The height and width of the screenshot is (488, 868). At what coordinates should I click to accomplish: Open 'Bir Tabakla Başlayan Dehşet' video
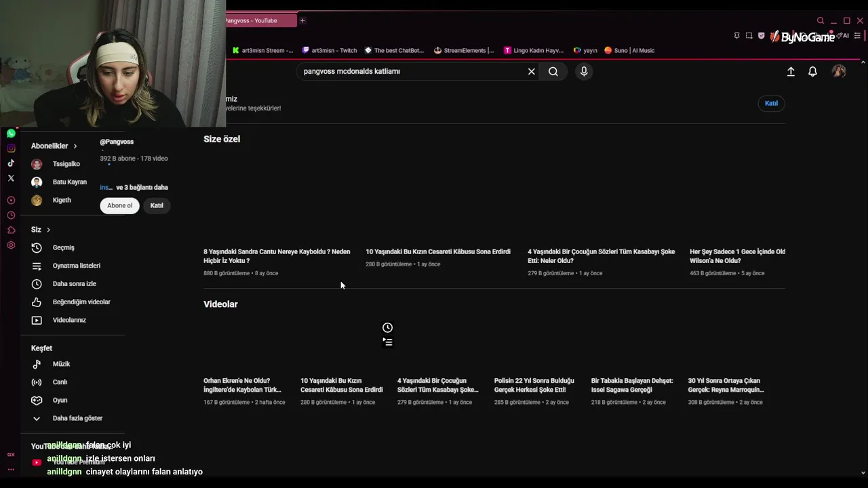632,385
